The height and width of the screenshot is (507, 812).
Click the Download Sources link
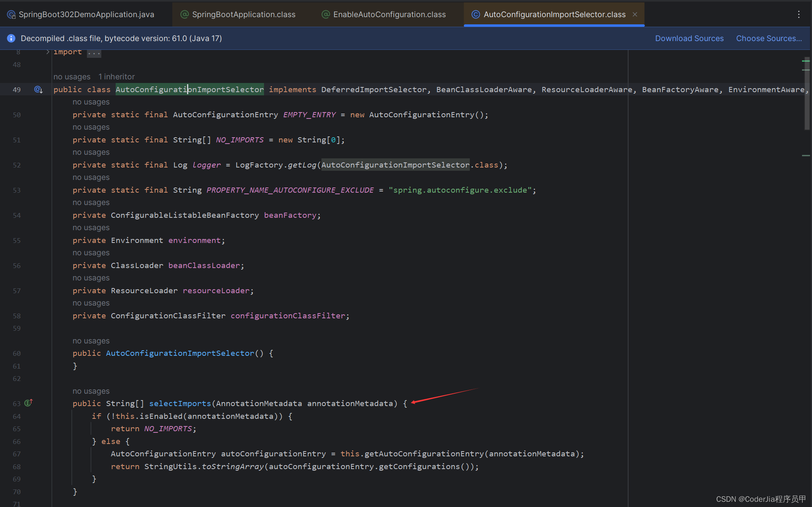point(689,39)
